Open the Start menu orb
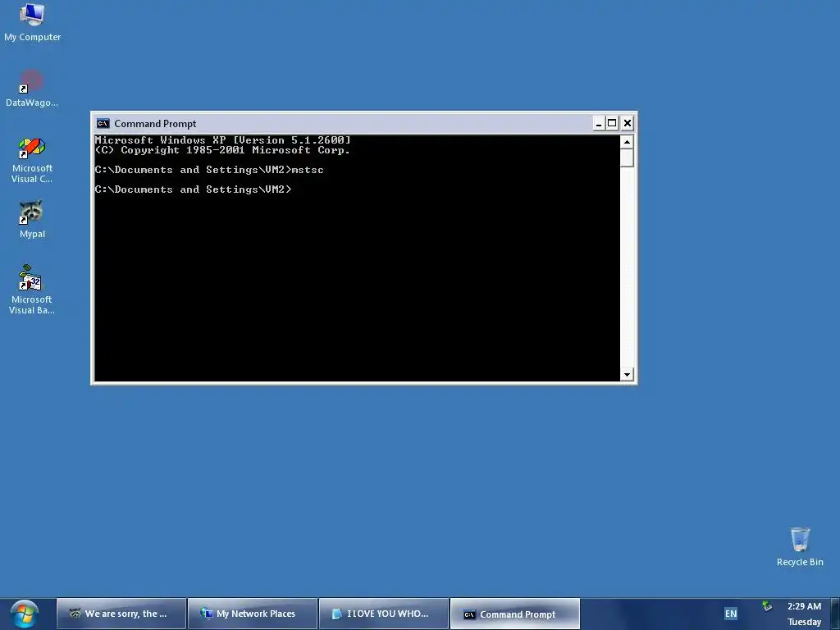This screenshot has width=840, height=630. (x=24, y=614)
